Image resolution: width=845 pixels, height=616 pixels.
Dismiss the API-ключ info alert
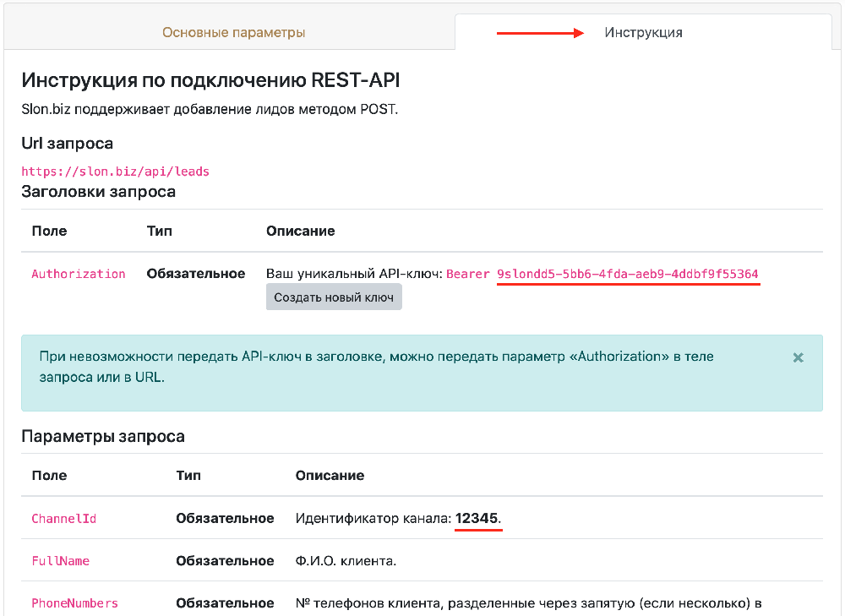pyautogui.click(x=799, y=357)
